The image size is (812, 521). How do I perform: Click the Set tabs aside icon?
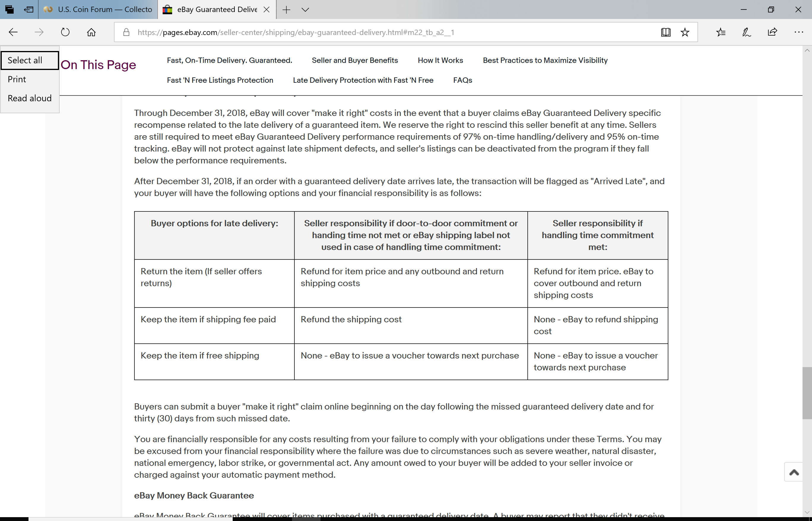tap(29, 9)
